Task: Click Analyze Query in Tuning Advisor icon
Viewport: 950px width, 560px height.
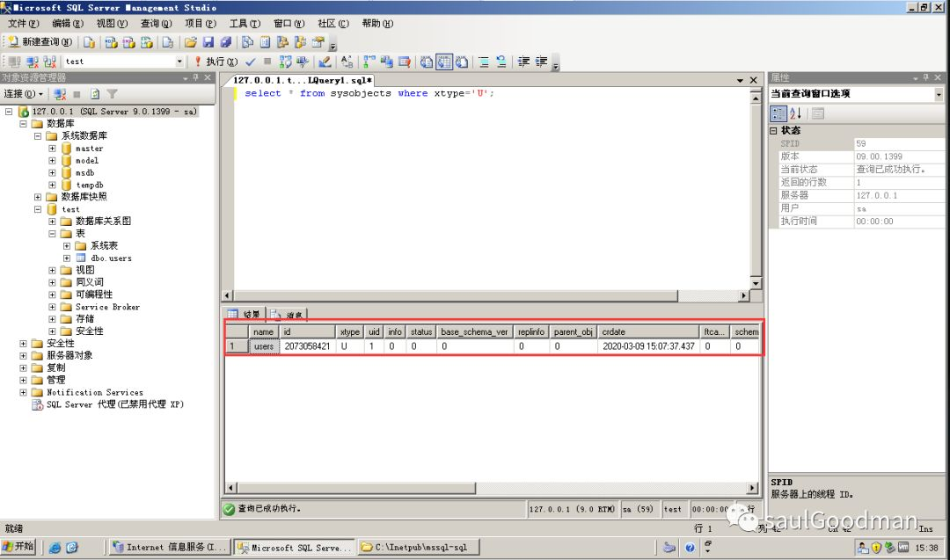Action: 303,62
